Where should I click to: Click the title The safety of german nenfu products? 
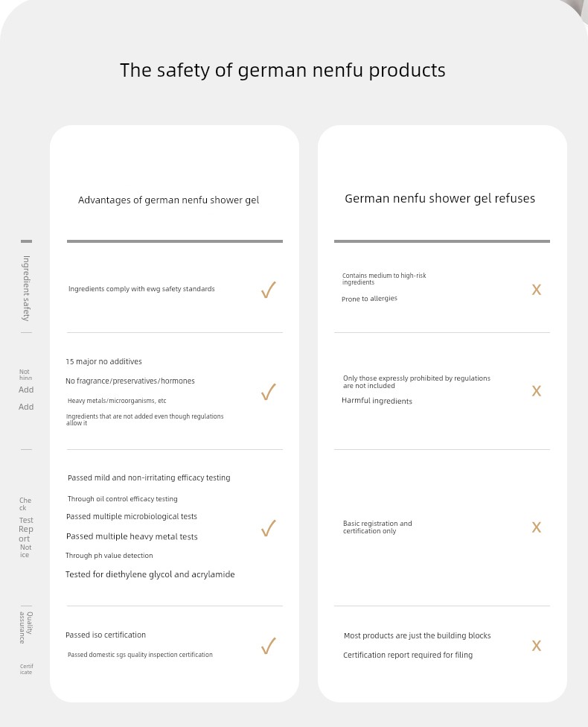tap(283, 71)
